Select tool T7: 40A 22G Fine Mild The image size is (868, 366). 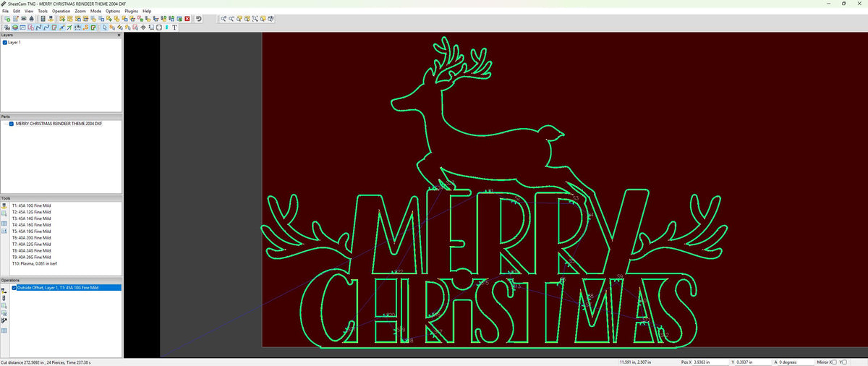point(31,244)
